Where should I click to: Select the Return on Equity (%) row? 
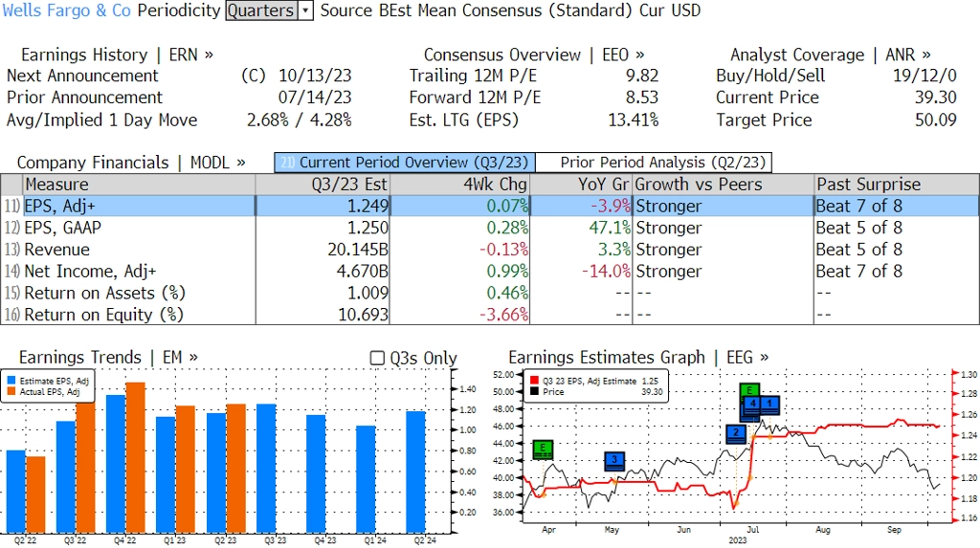pos(490,315)
